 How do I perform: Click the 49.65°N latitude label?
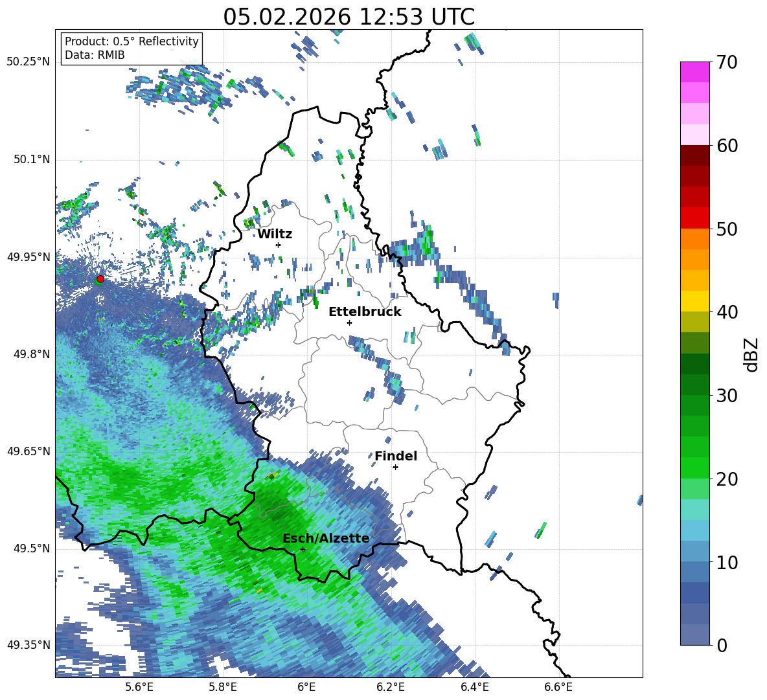(x=29, y=451)
